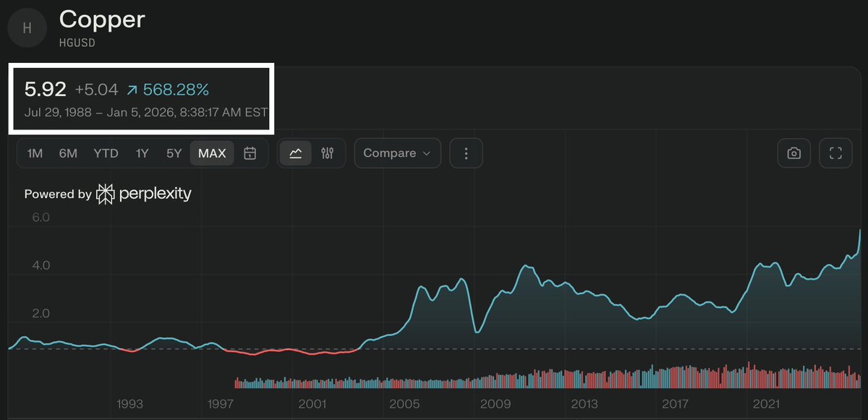Open the custom date range calendar
Viewport: 868px width, 420px height.
coord(250,153)
